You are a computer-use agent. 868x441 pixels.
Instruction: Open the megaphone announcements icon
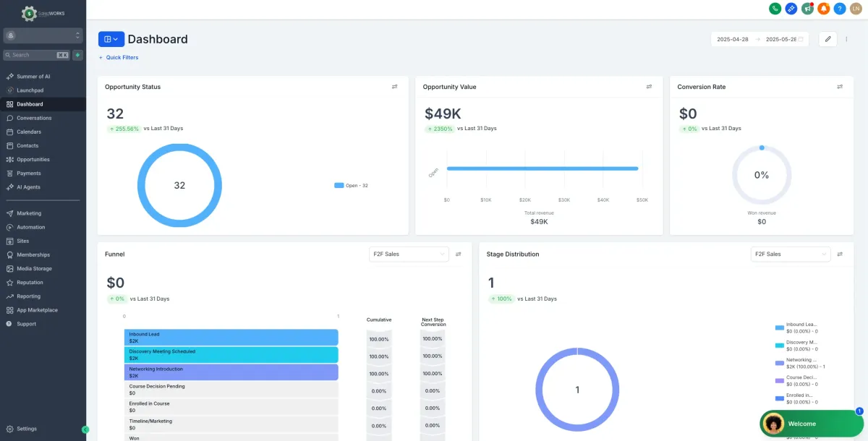coord(807,9)
